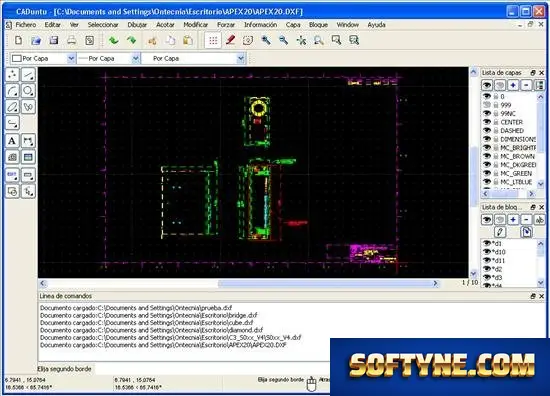Select the Text tool marked A
This screenshot has height=396, width=550.
tap(12, 141)
